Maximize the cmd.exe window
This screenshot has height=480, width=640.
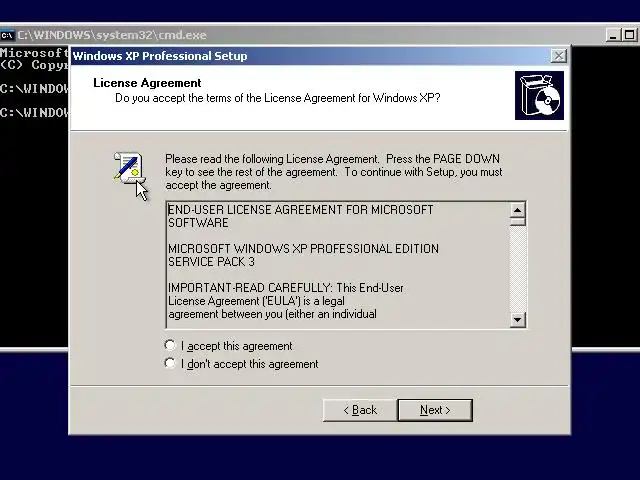(x=630, y=35)
